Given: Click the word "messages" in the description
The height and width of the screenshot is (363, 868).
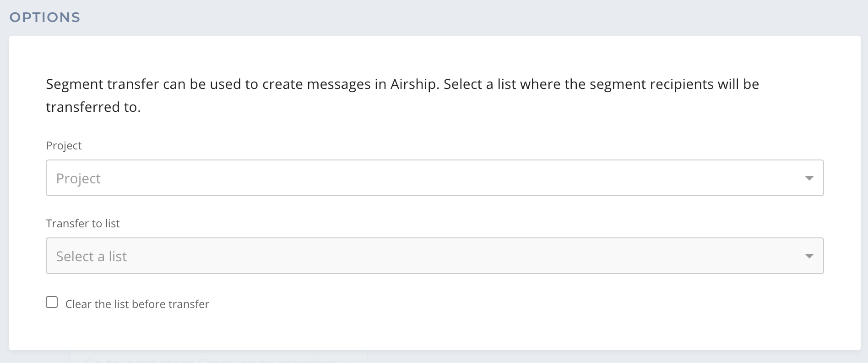Looking at the screenshot, I should (338, 84).
